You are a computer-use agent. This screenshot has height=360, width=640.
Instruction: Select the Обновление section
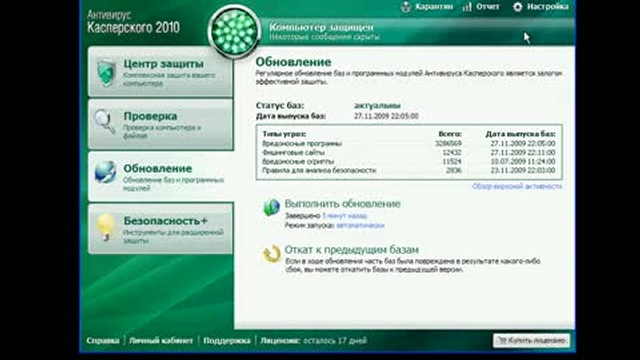coord(161,176)
